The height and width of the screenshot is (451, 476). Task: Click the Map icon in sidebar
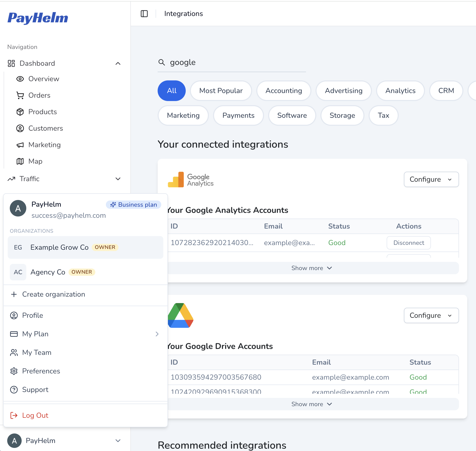coord(20,161)
